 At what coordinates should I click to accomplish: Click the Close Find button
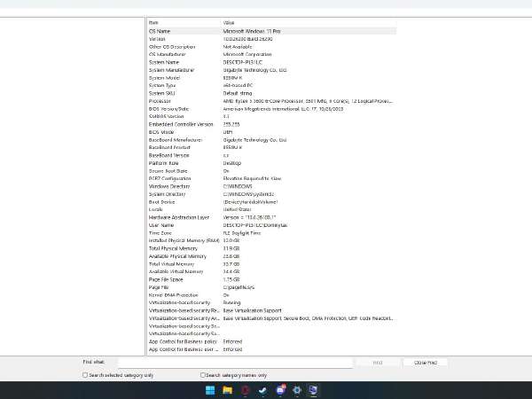[x=426, y=363]
